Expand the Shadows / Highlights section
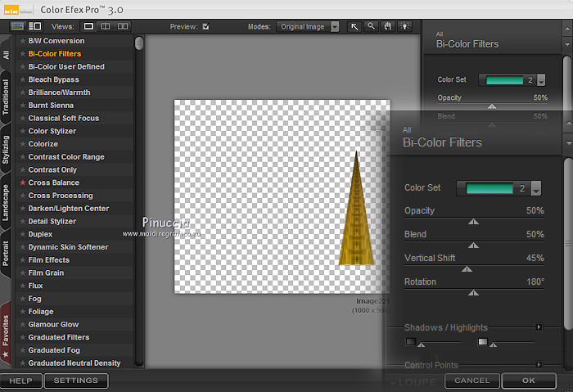 pyautogui.click(x=539, y=327)
